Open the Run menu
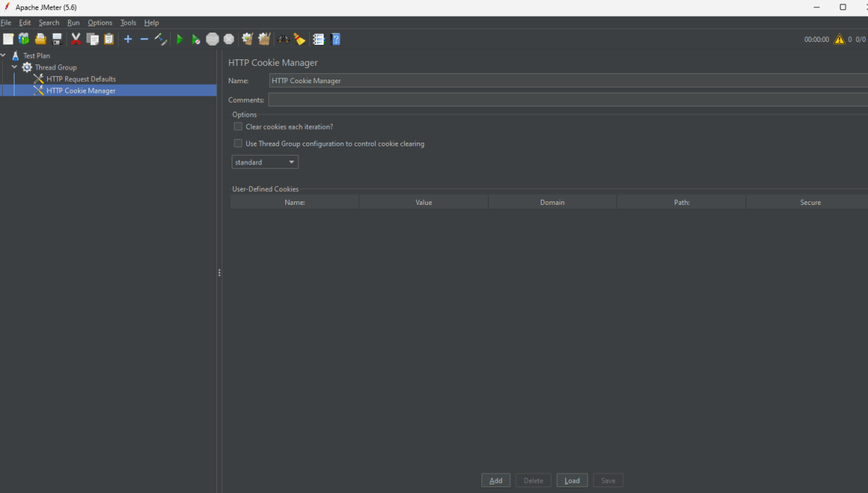The width and height of the screenshot is (868, 493). tap(73, 22)
